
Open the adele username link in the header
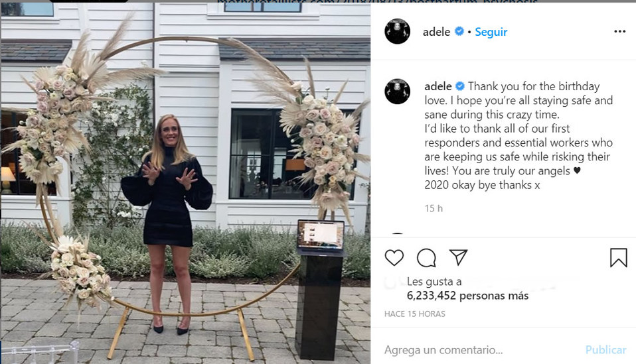(436, 32)
